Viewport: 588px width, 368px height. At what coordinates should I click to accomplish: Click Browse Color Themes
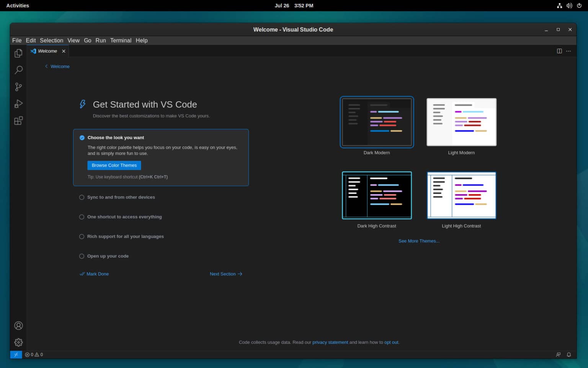(x=114, y=165)
